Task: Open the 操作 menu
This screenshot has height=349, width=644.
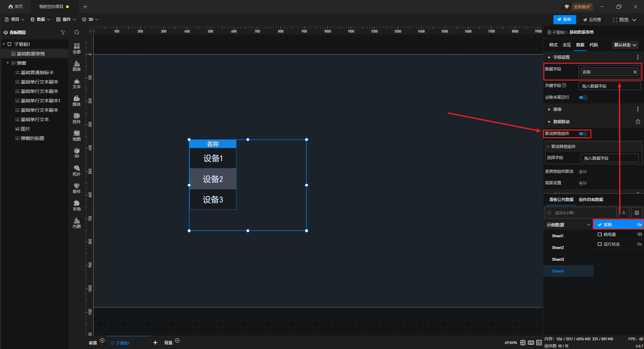Action: (66, 19)
